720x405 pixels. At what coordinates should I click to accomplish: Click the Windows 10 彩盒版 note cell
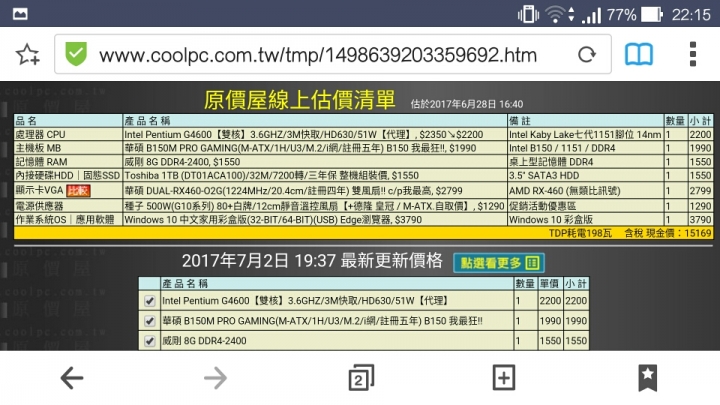585,219
